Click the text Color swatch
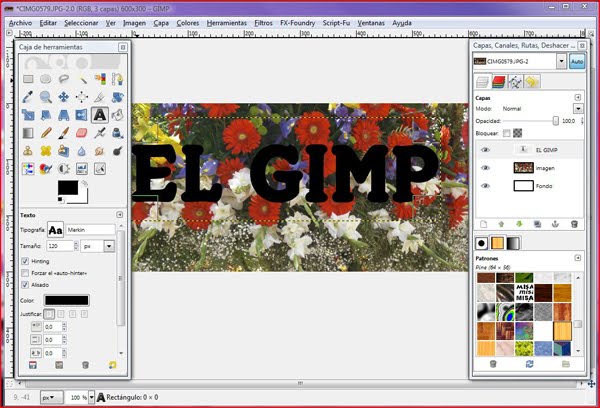 (x=67, y=300)
